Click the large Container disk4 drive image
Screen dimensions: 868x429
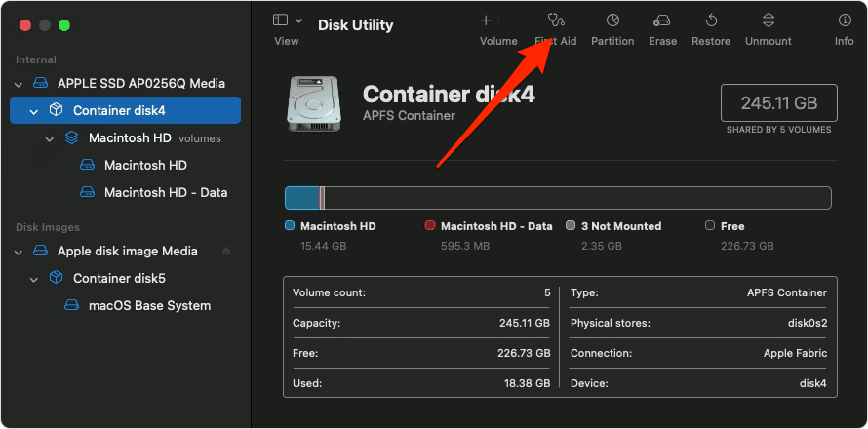pos(314,102)
